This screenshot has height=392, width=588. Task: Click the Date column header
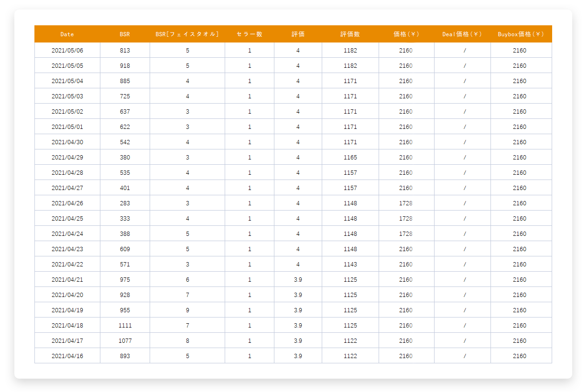pyautogui.click(x=67, y=34)
